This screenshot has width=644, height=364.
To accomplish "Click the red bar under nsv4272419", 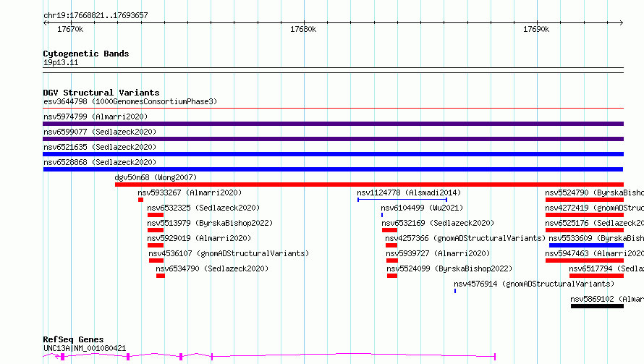I will pyautogui.click(x=585, y=215).
